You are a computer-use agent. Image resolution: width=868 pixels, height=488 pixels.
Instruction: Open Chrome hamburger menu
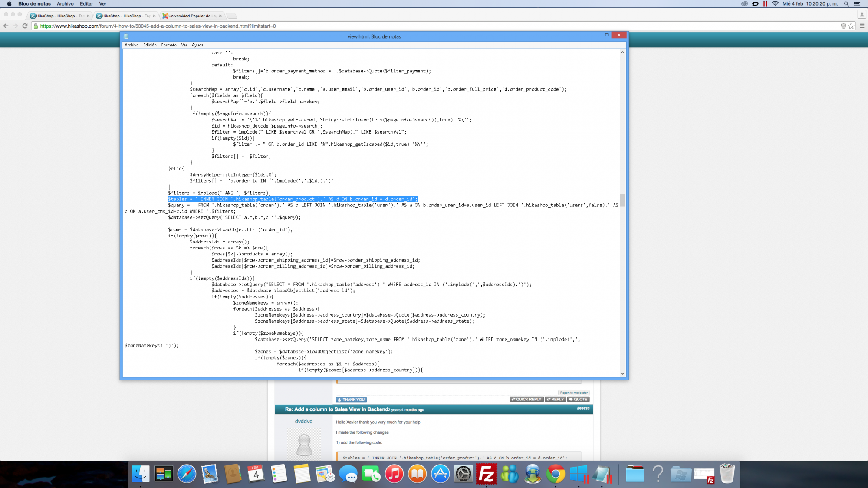(x=862, y=26)
